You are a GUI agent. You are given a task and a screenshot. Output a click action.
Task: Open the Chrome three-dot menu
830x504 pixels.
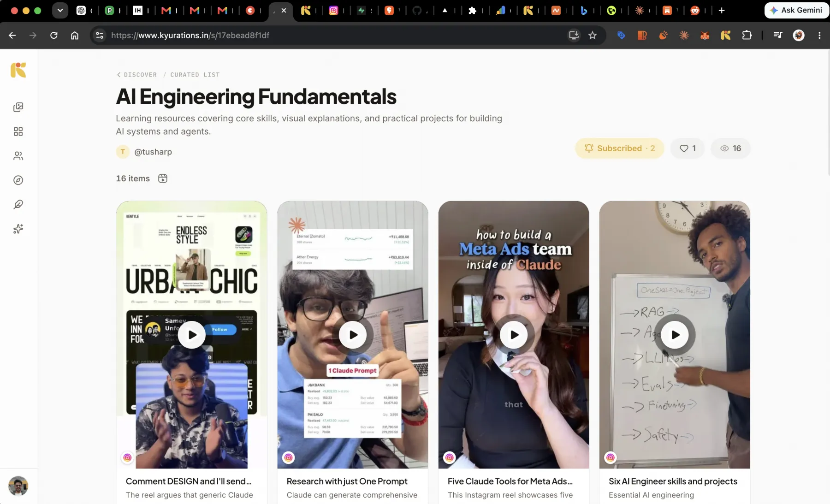click(x=819, y=36)
